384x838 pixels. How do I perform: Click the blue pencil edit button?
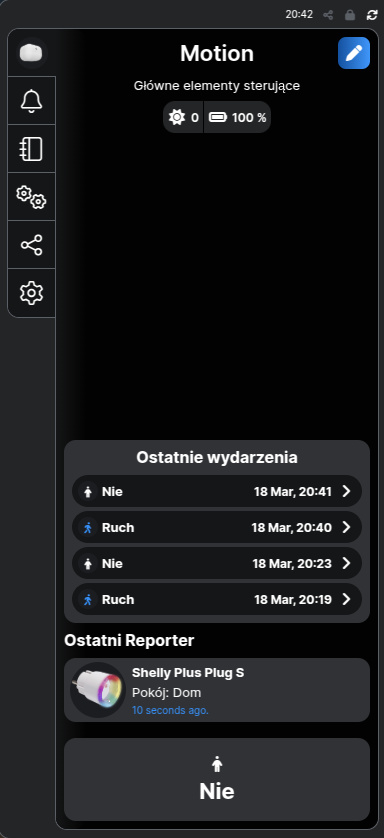(354, 53)
